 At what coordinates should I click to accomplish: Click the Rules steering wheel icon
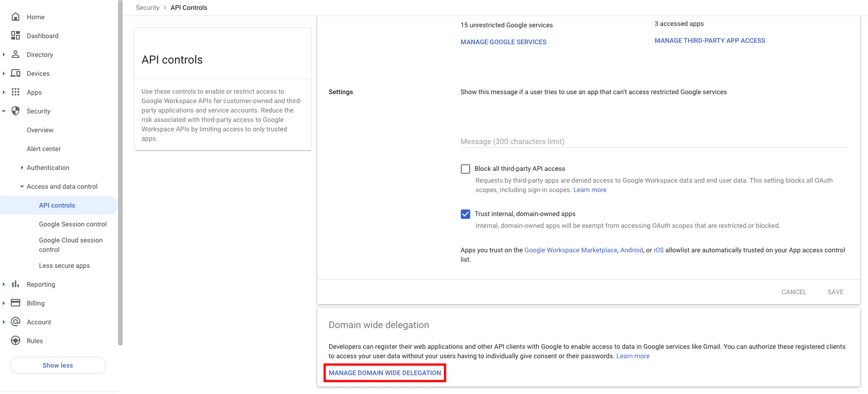(16, 341)
